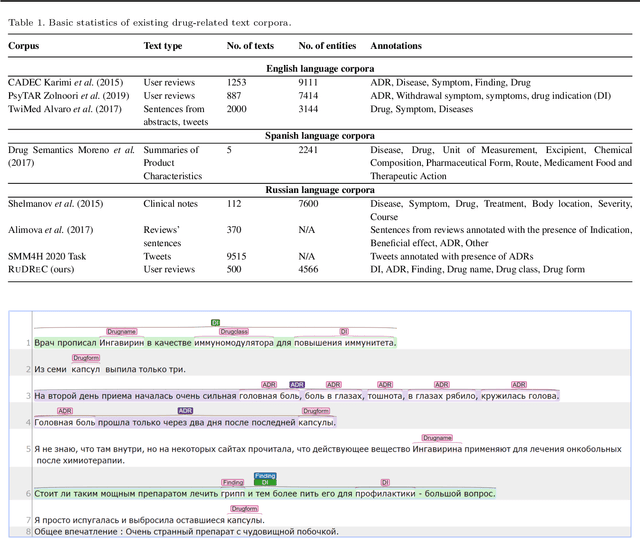
Task: Click the Shelmanov et al. (2015) reference
Action: click(61, 204)
